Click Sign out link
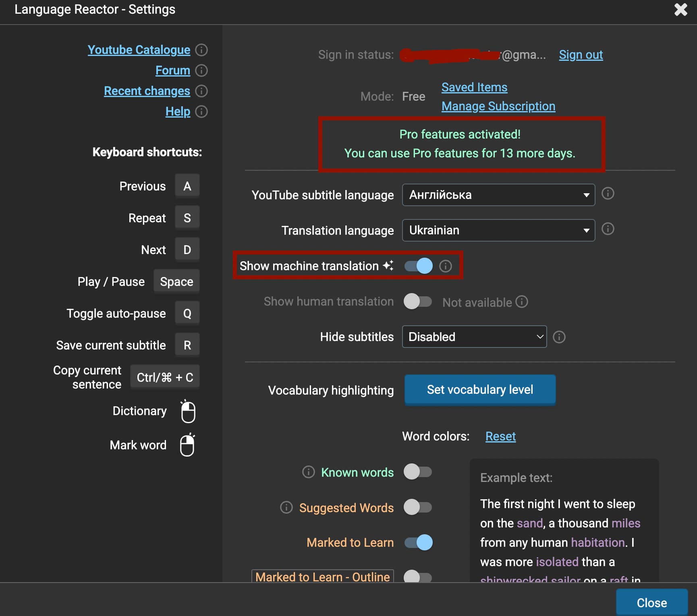The width and height of the screenshot is (697, 616). coord(581,55)
